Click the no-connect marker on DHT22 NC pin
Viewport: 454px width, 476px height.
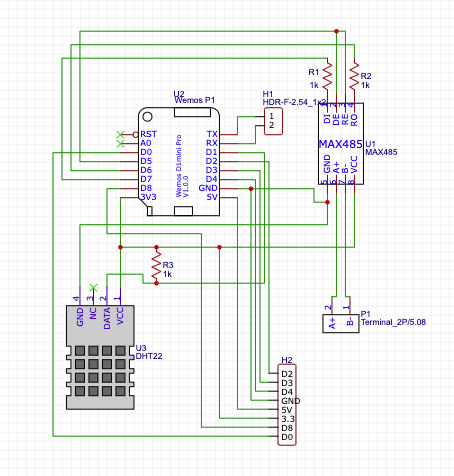click(93, 287)
